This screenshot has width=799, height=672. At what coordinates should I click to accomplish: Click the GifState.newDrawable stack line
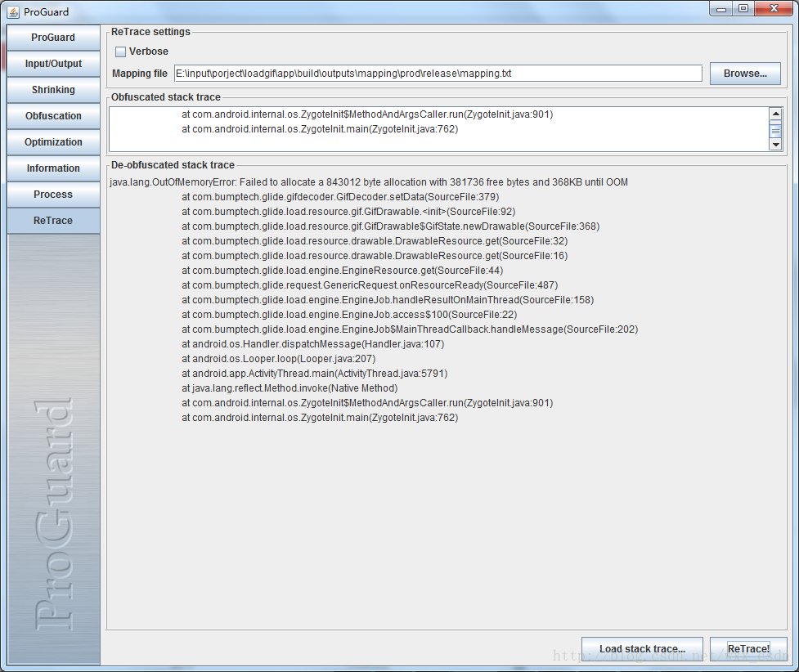(391, 226)
